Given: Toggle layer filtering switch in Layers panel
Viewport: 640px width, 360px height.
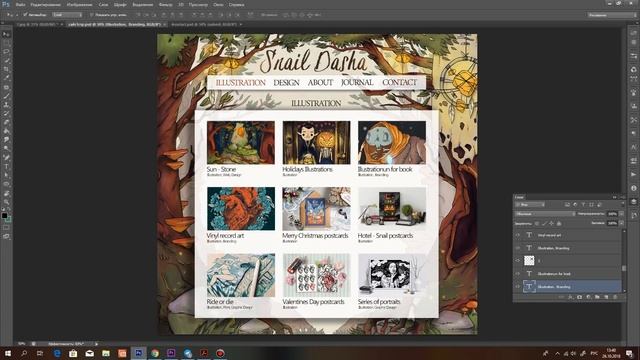Looking at the screenshot, I should 622,204.
